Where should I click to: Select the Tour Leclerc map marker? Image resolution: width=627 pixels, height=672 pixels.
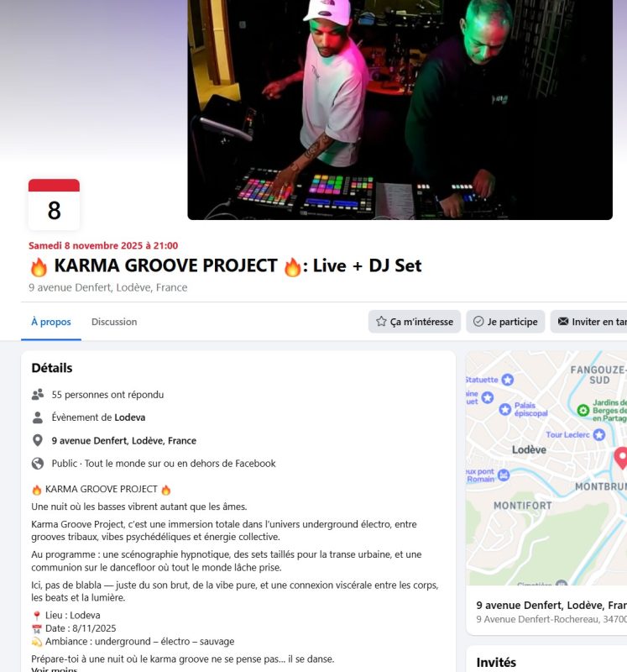599,434
